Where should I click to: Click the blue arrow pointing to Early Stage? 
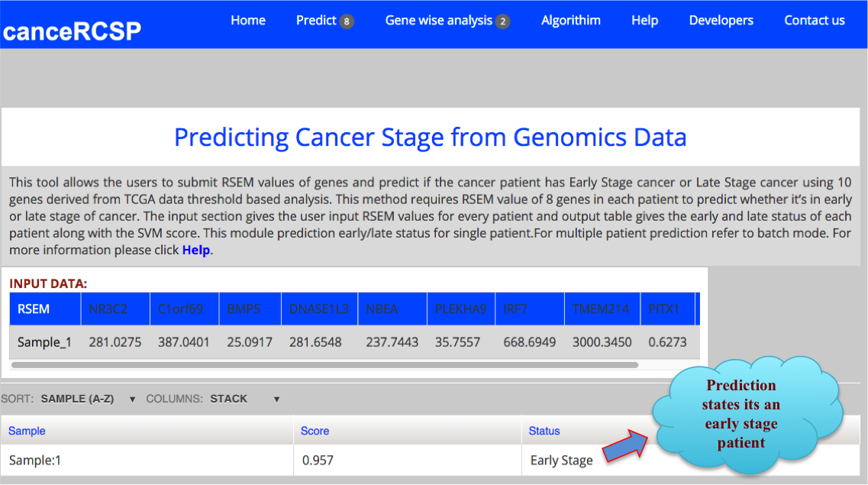pyautogui.click(x=625, y=446)
